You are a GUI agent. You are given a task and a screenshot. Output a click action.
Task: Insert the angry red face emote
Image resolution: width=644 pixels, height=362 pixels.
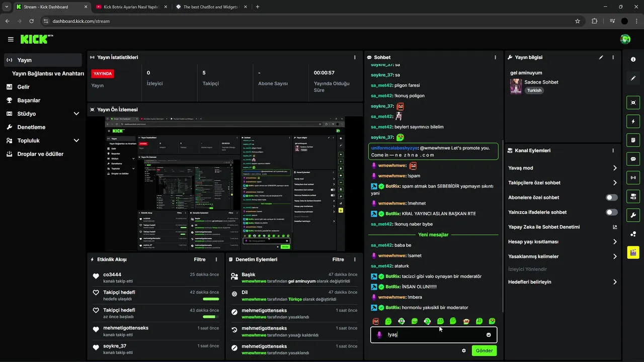375,321
